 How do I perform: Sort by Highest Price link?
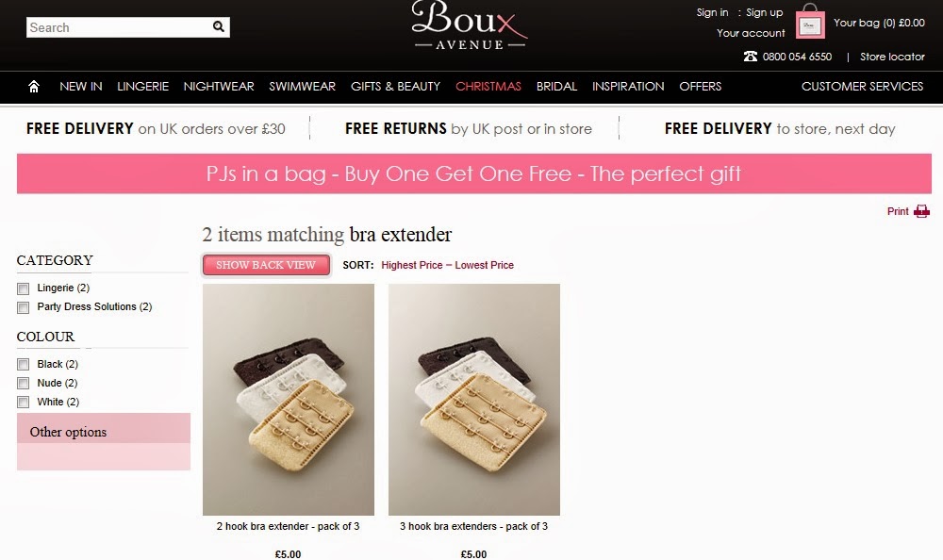click(412, 265)
